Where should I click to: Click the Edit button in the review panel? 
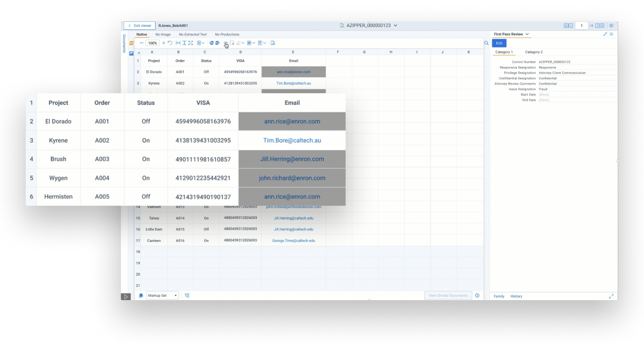[x=498, y=43]
